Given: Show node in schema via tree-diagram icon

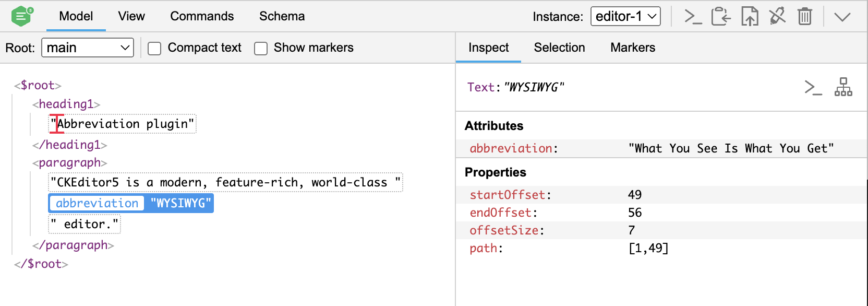Looking at the screenshot, I should click(843, 87).
